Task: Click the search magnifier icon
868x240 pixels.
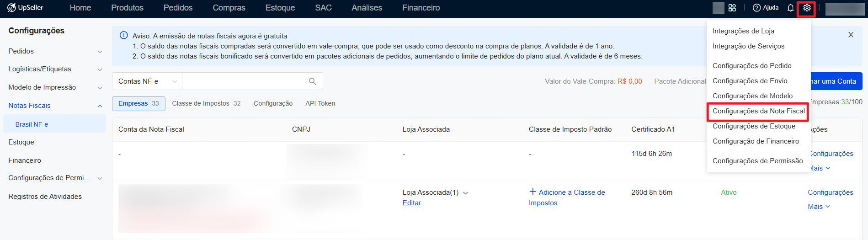Action: (x=313, y=81)
